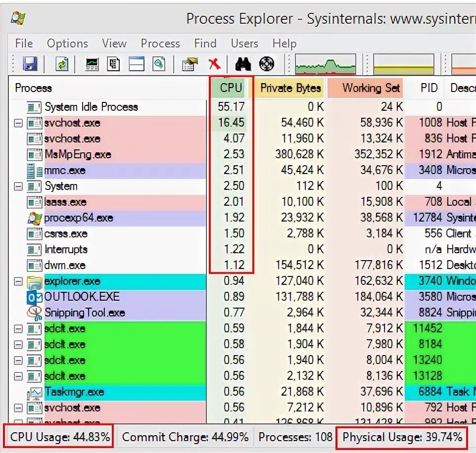
Task: Click the lsass.exe process icon
Action: point(34,202)
